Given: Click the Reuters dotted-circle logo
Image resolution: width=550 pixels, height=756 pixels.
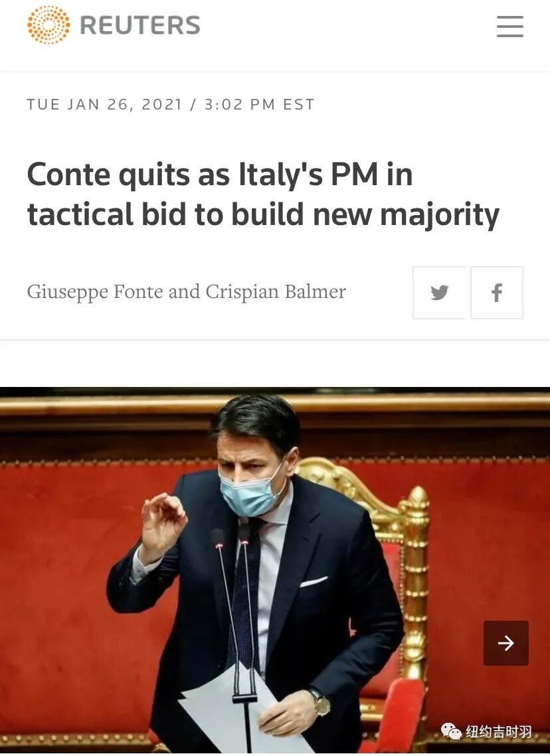Looking at the screenshot, I should 48,25.
